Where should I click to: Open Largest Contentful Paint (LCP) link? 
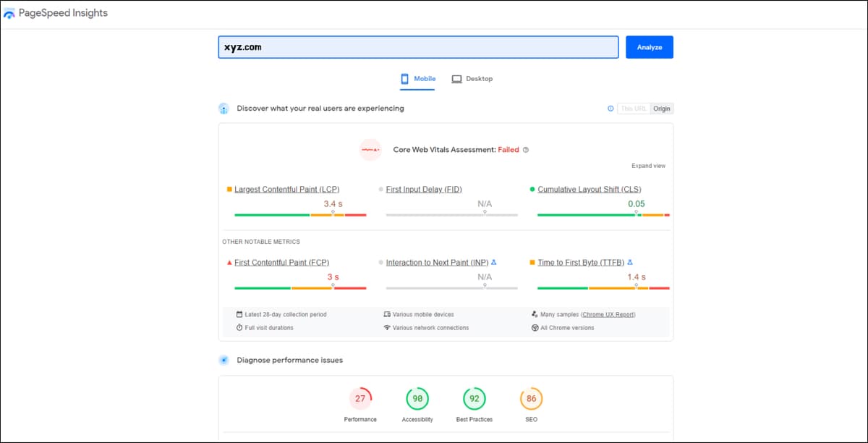pos(287,190)
